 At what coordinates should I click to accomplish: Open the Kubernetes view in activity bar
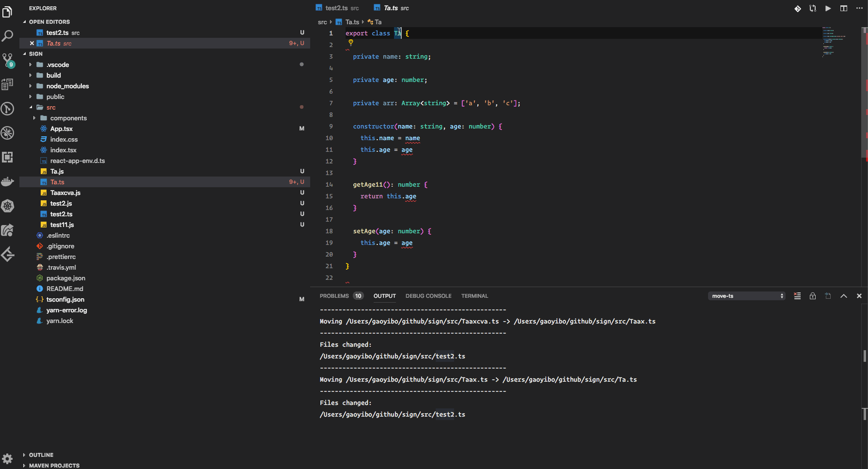point(8,206)
